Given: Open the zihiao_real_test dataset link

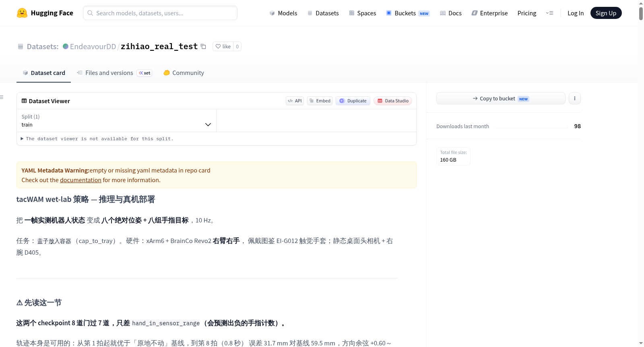Looking at the screenshot, I should [159, 46].
